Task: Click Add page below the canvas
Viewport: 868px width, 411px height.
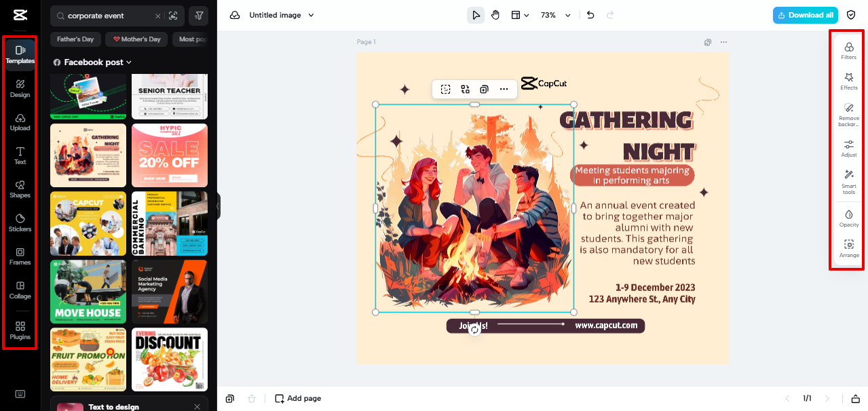Action: [297, 398]
